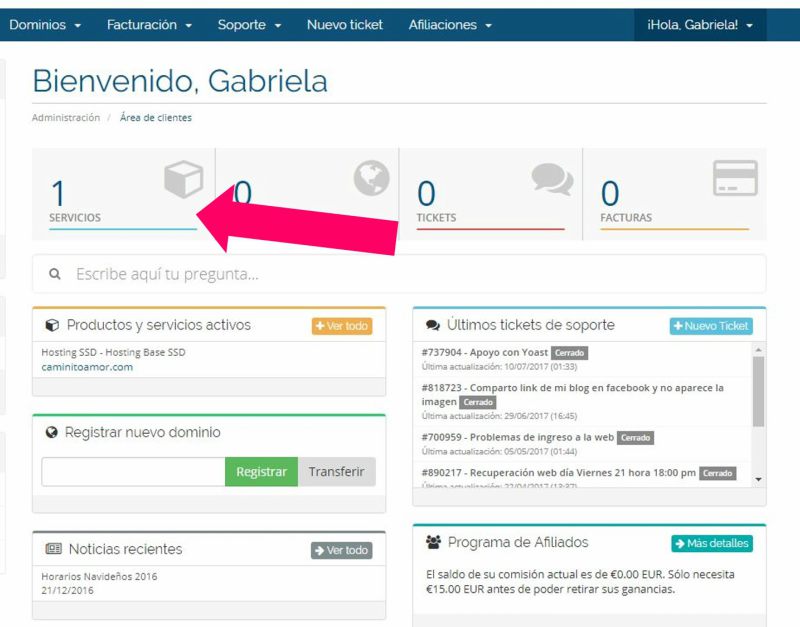The width and height of the screenshot is (800, 627).
Task: Open ticket #818723 about facebook blog link
Action: pos(572,394)
